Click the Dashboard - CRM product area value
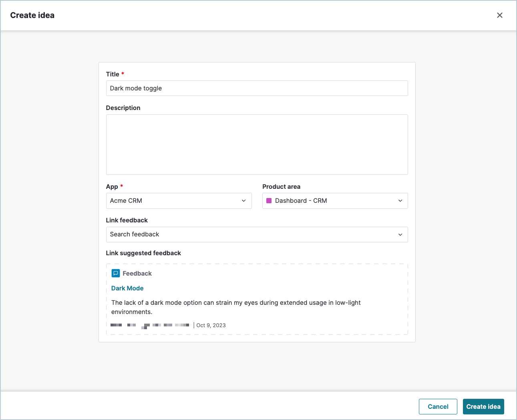Screen dimensions: 517x420 point(301,201)
